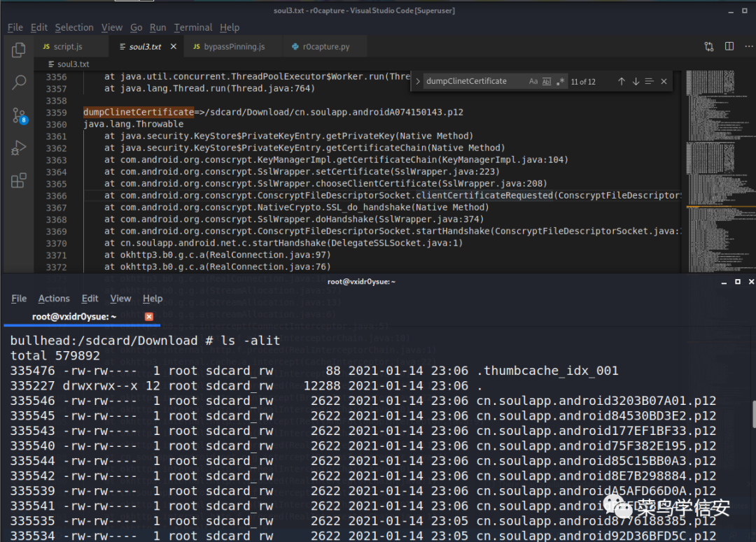This screenshot has height=542, width=756.
Task: Click cn.soulapp.android85C15BB0A3.p12 filename in terminal
Action: click(x=596, y=461)
